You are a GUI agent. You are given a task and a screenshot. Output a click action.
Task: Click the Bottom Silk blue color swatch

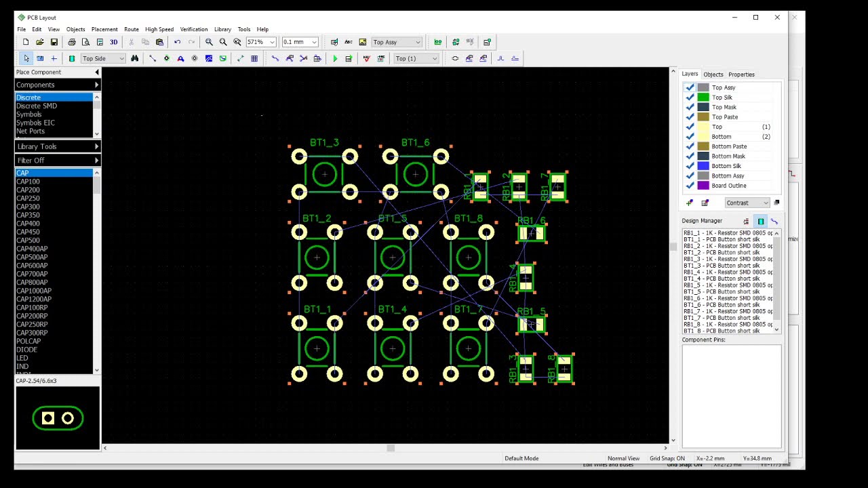tap(703, 166)
